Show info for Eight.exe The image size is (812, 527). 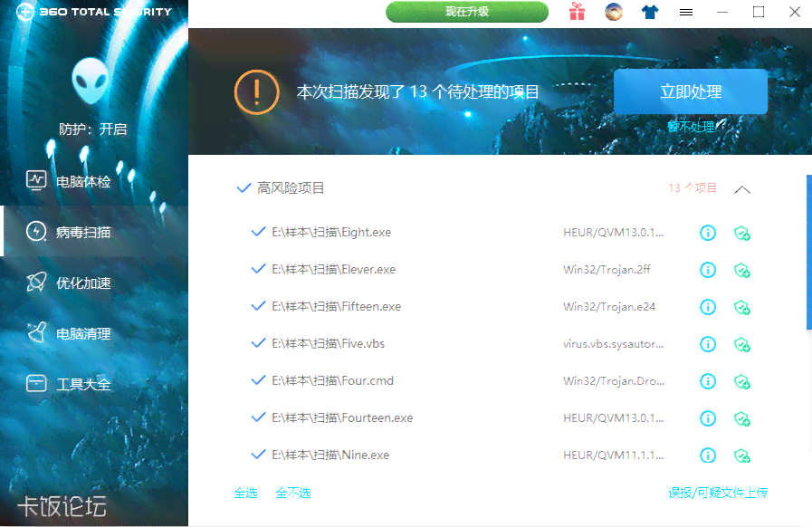coord(708,233)
